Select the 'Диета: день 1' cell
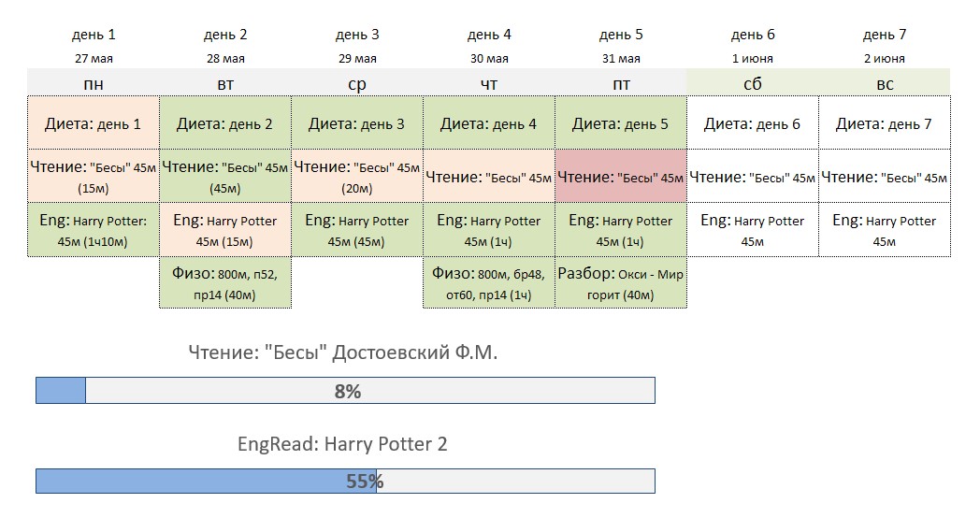This screenshot has height=532, width=980. pos(94,123)
